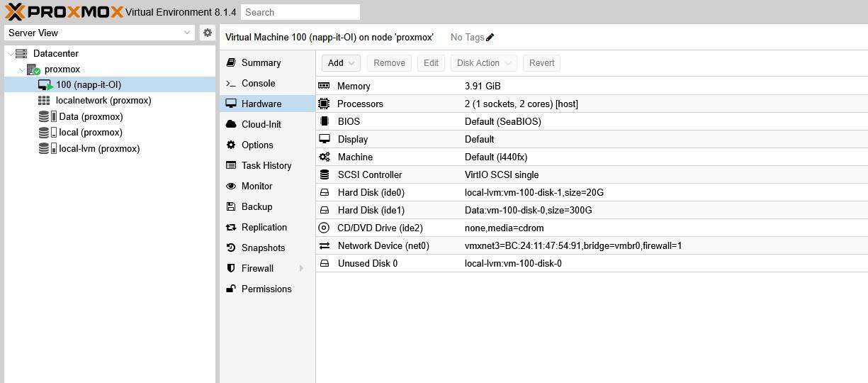Open the Permissions section
868x383 pixels.
point(267,289)
